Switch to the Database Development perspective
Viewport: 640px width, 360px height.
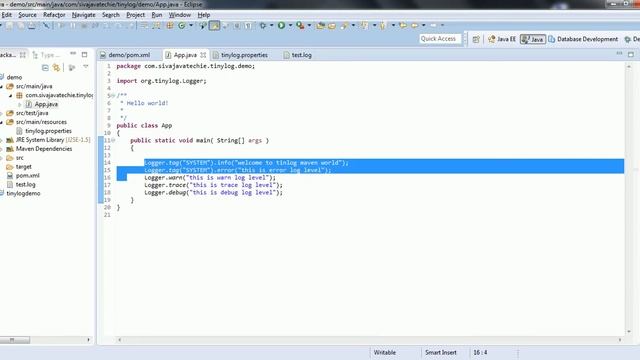(x=583, y=39)
